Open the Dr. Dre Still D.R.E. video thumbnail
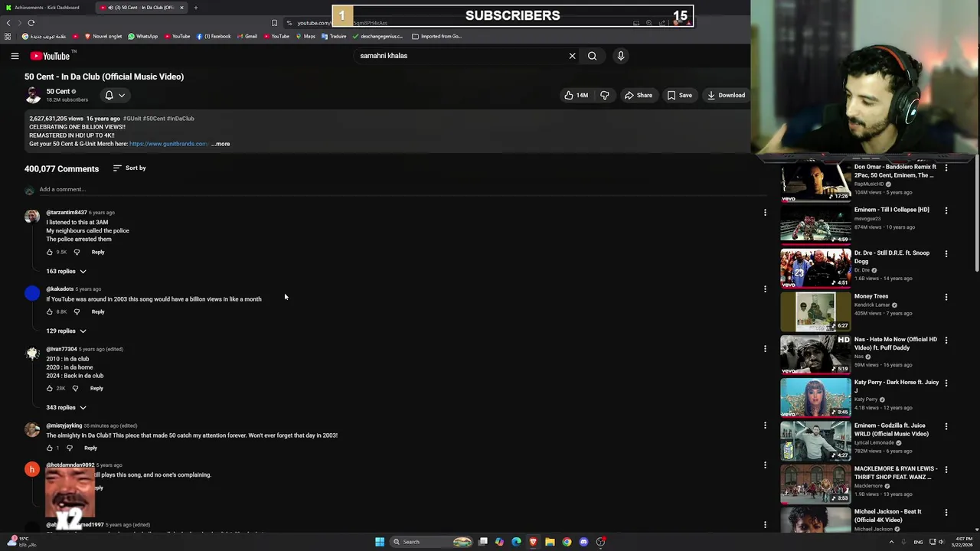 click(x=815, y=268)
